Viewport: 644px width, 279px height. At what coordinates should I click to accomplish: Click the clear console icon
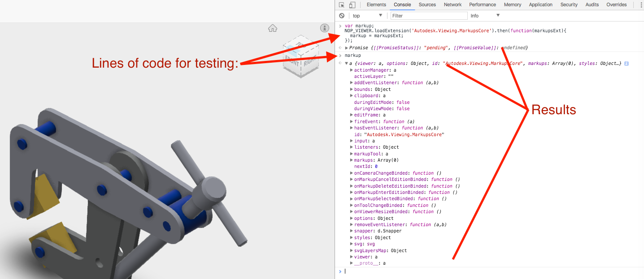pyautogui.click(x=341, y=15)
